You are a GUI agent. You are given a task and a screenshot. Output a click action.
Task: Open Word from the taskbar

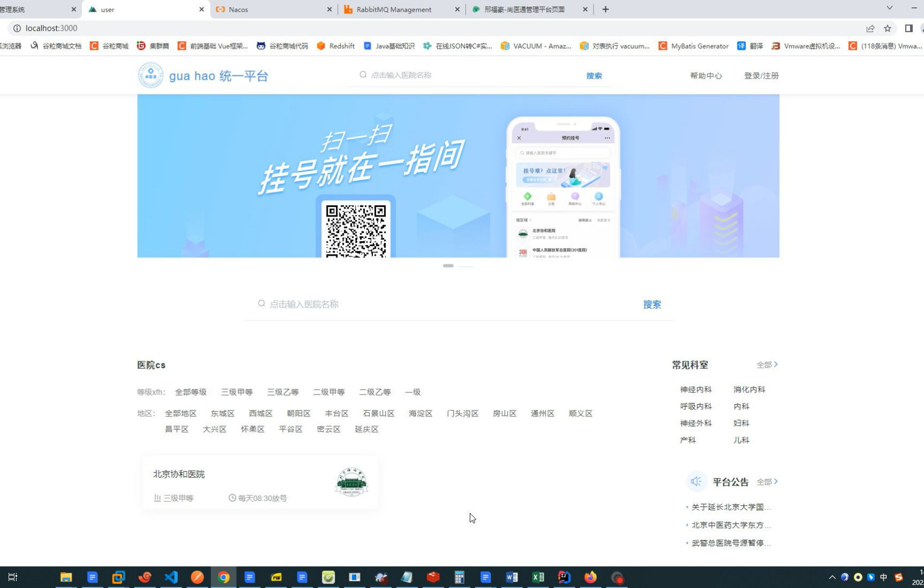(512, 577)
